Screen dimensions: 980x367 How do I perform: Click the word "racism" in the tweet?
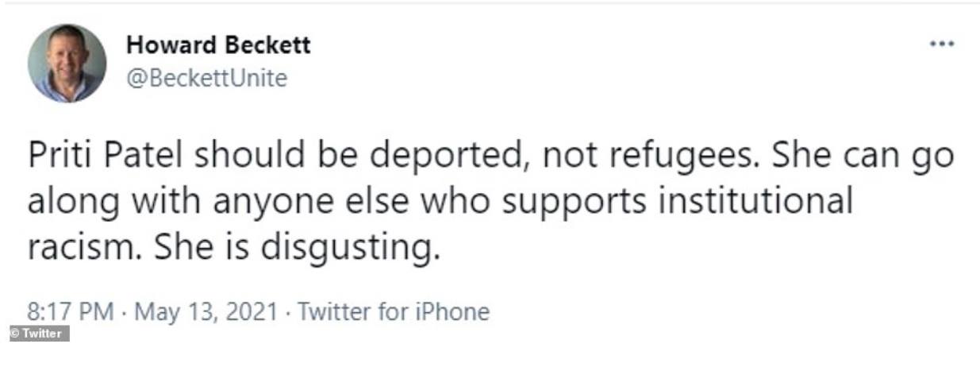pos(83,247)
